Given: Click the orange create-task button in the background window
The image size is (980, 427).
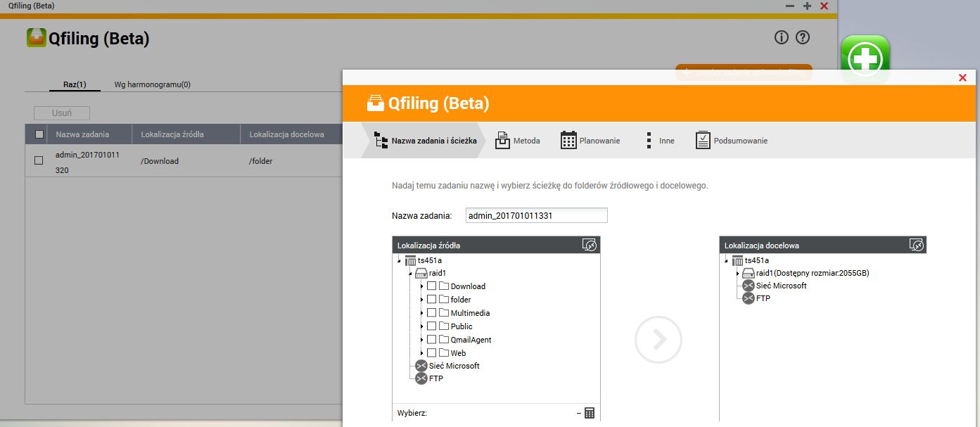Looking at the screenshot, I should click(744, 72).
